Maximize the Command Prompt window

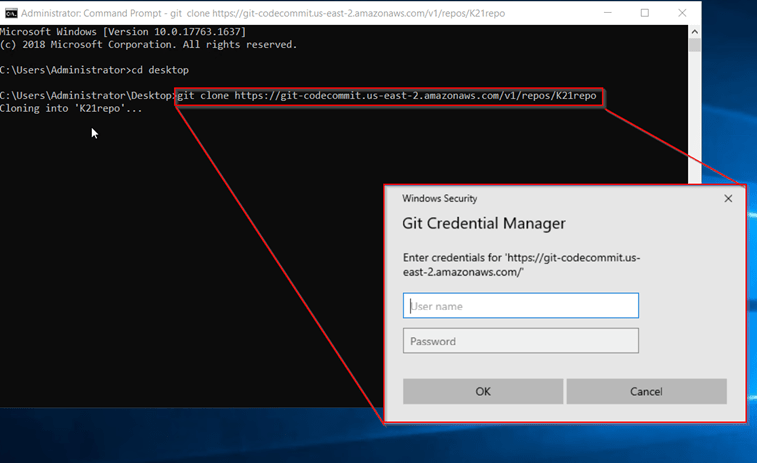pos(645,13)
